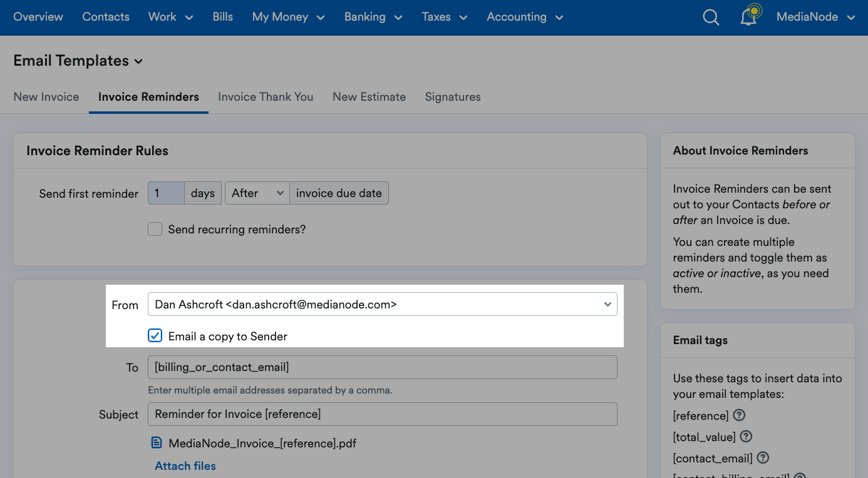The height and width of the screenshot is (478, 868).
Task: Click the About Invoice Reminders heading
Action: tap(740, 151)
